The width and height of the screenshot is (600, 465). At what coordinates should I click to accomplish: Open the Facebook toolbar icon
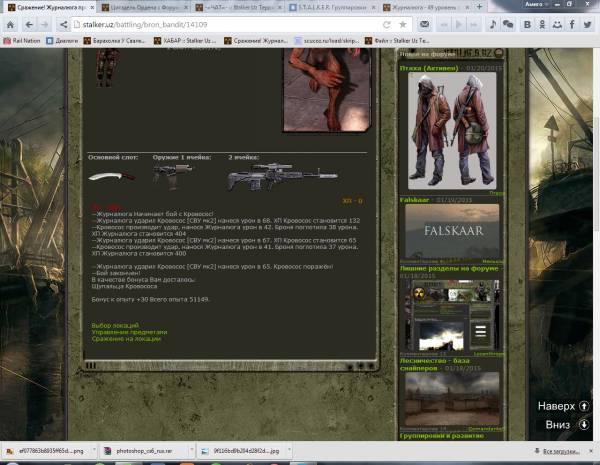pos(572,25)
